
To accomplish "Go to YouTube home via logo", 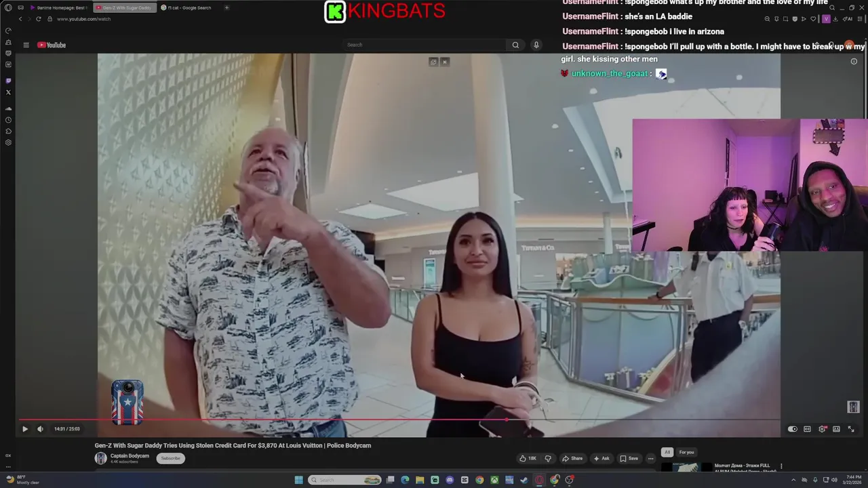I will [x=52, y=45].
